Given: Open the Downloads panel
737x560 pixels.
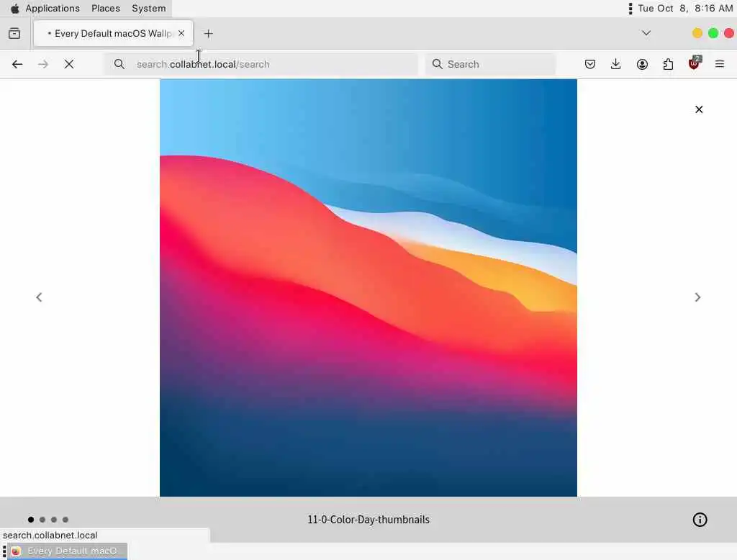Looking at the screenshot, I should (x=616, y=64).
